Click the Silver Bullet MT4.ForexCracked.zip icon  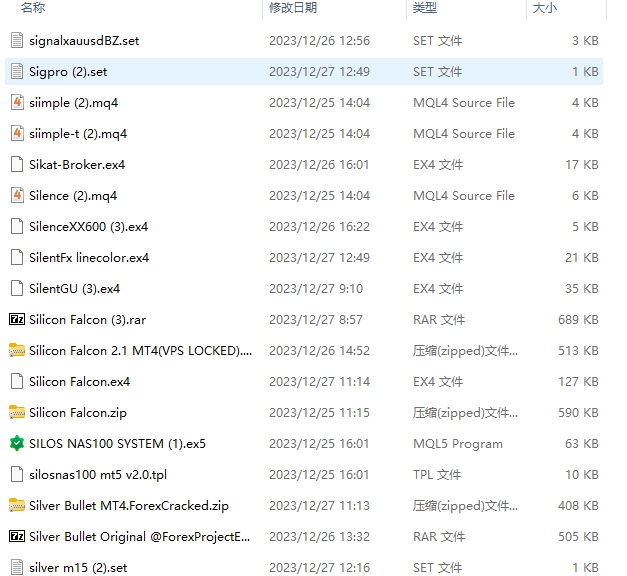(16, 506)
